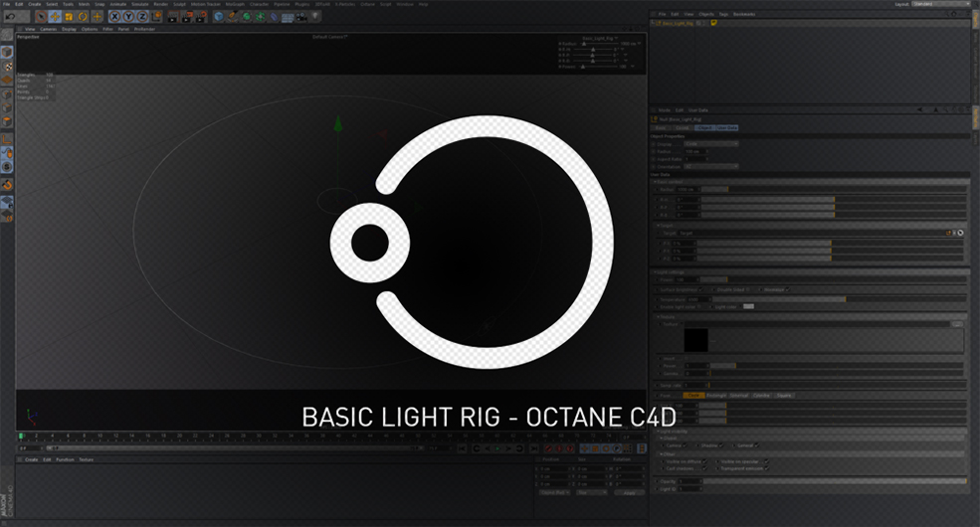
Task: Open the viewport Cameras menu
Action: (x=49, y=30)
